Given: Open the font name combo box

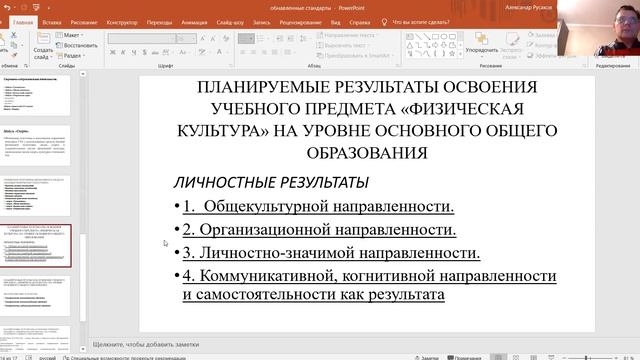Looking at the screenshot, I should pos(142,38).
